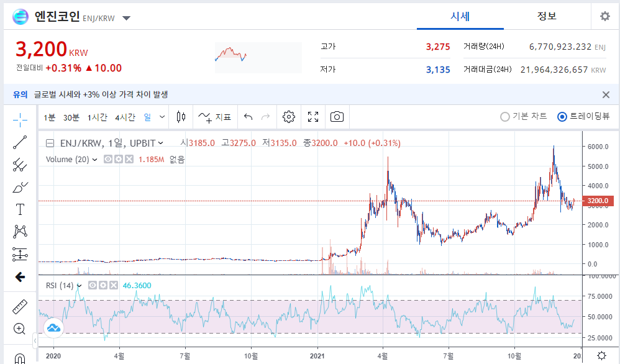Select the crosshair cursor tool

click(20, 120)
